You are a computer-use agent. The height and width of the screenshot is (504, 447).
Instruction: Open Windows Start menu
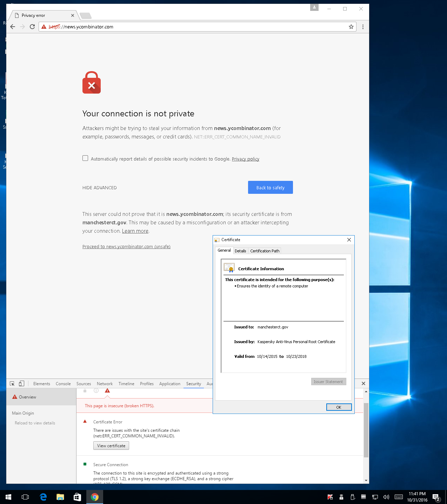tap(8, 497)
